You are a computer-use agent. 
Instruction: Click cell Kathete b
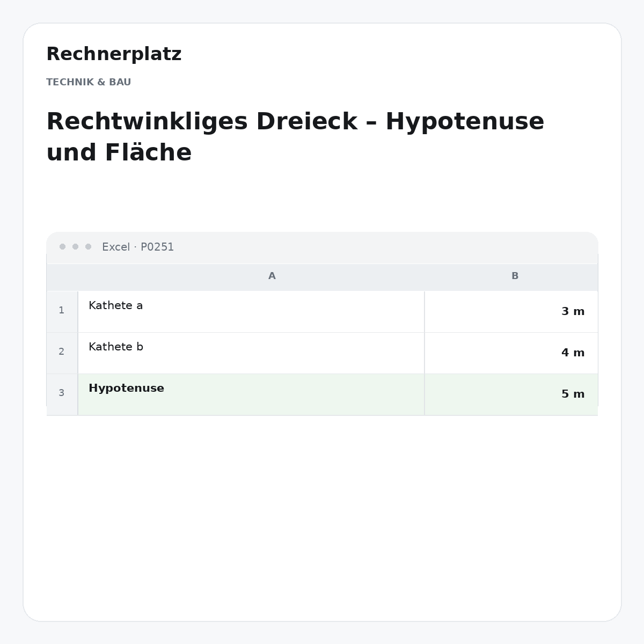click(x=251, y=353)
